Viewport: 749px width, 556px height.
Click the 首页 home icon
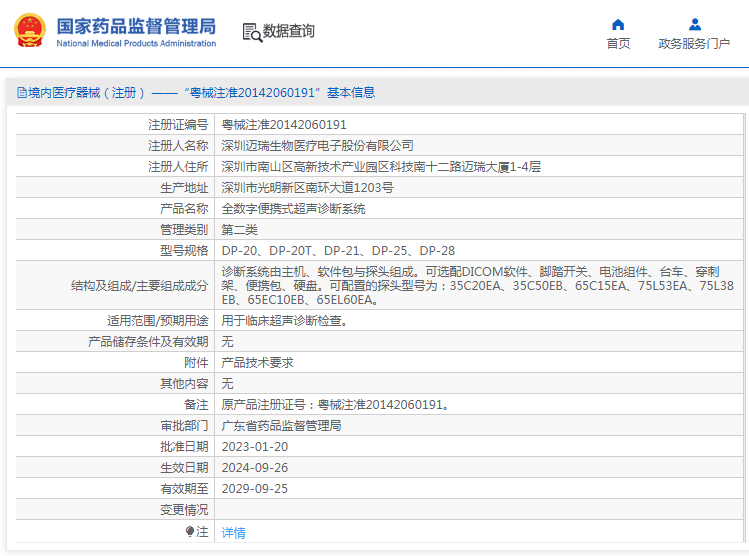[618, 24]
